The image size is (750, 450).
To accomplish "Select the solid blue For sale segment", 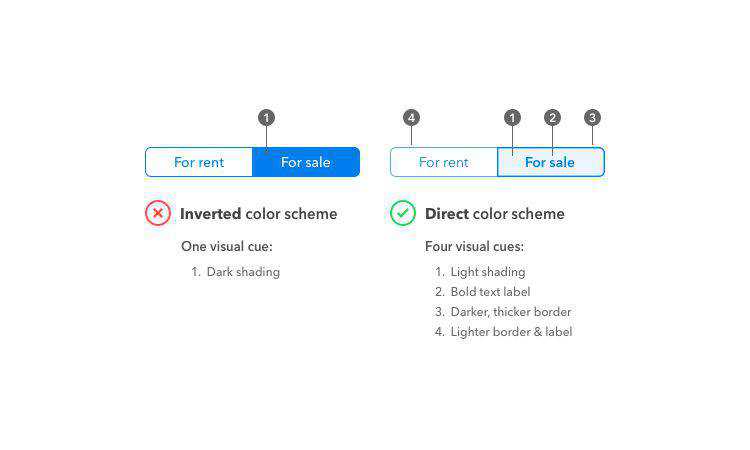I will [306, 162].
